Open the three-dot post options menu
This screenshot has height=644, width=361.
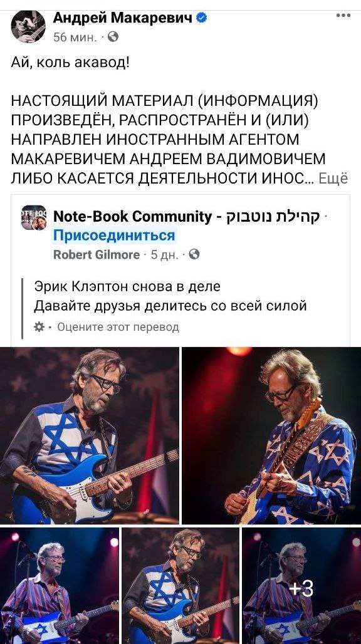(x=343, y=16)
